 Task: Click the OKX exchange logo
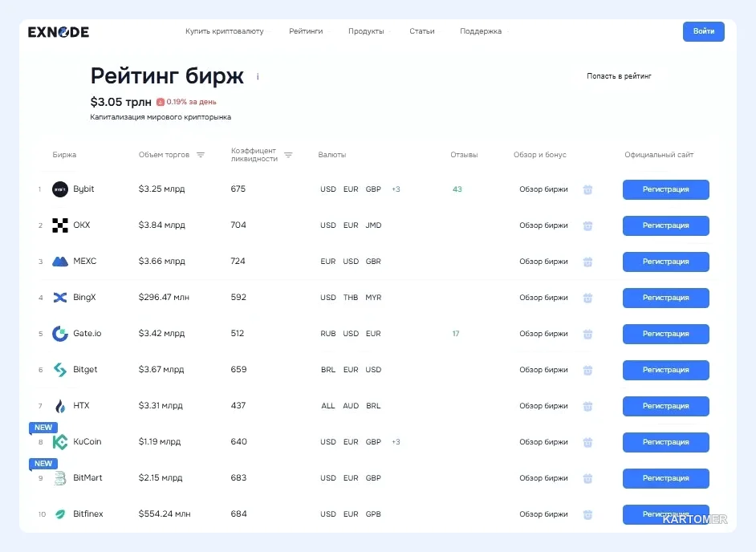point(60,225)
